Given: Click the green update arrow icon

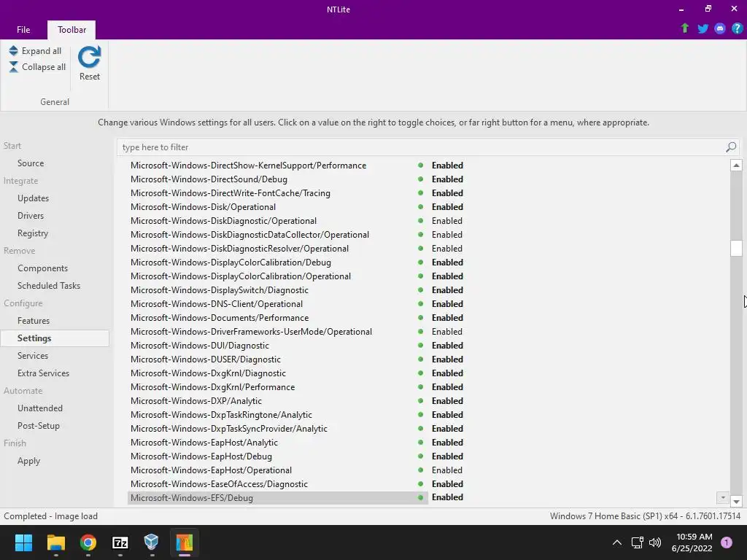Looking at the screenshot, I should (x=684, y=28).
